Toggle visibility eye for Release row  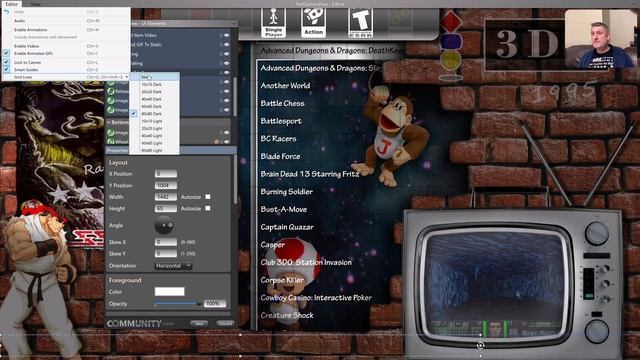click(227, 91)
